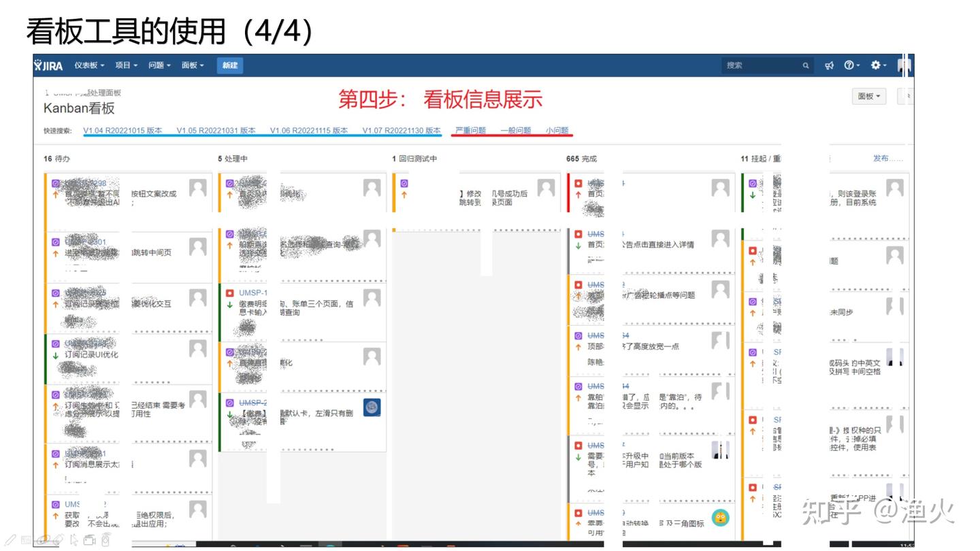This screenshot has width=980, height=551.
Task: Click the search magnifier icon
Action: (806, 65)
